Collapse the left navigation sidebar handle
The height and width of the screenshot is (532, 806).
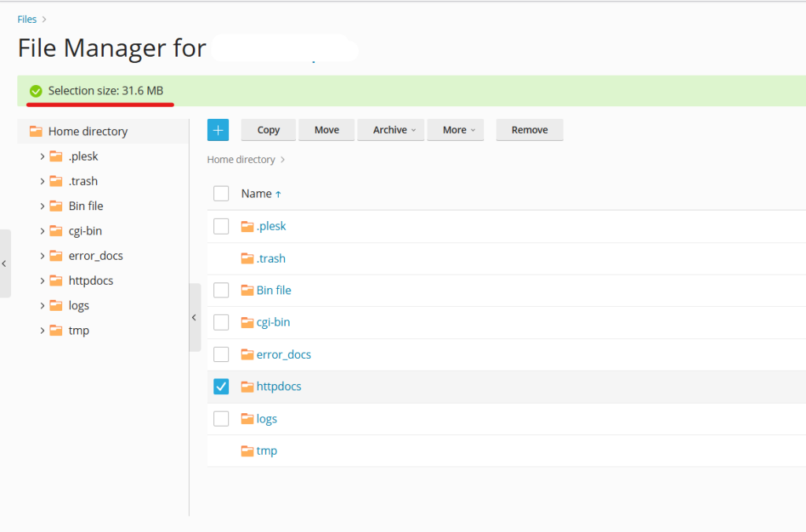click(x=5, y=264)
